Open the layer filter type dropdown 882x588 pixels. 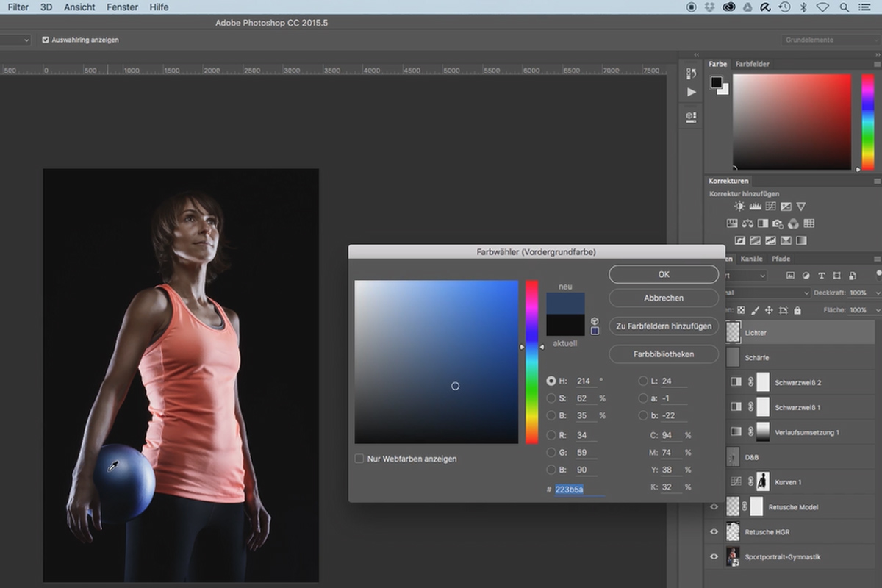(x=745, y=276)
